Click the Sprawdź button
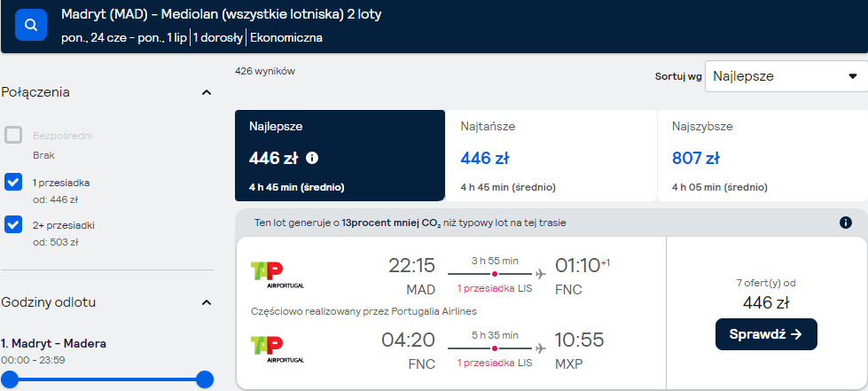 tap(766, 334)
